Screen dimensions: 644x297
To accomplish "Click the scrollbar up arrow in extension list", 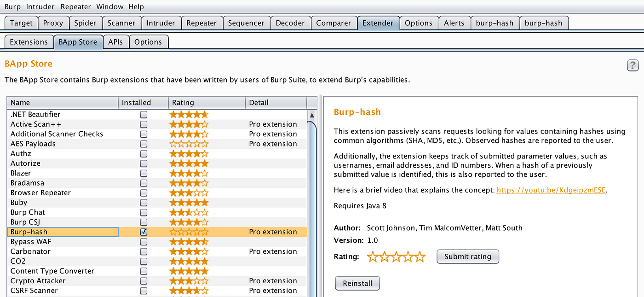I will pos(312,115).
